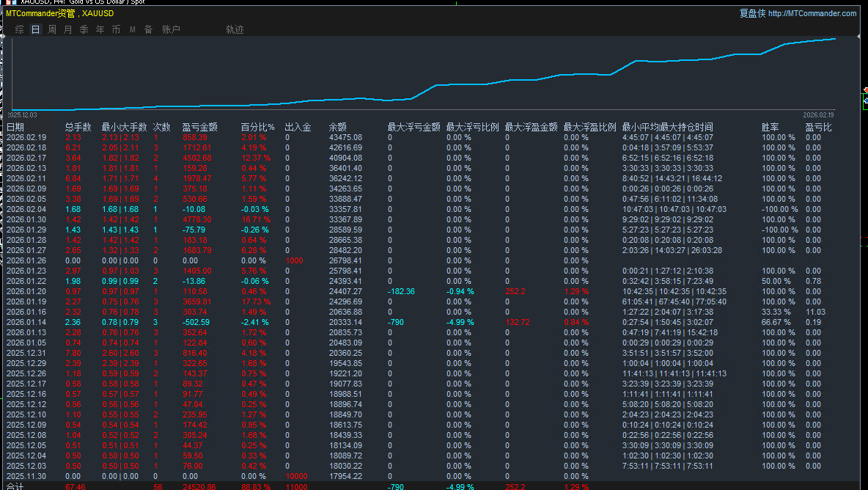The height and width of the screenshot is (490, 868).
Task: Open the 月 monthly tab
Action: [68, 29]
